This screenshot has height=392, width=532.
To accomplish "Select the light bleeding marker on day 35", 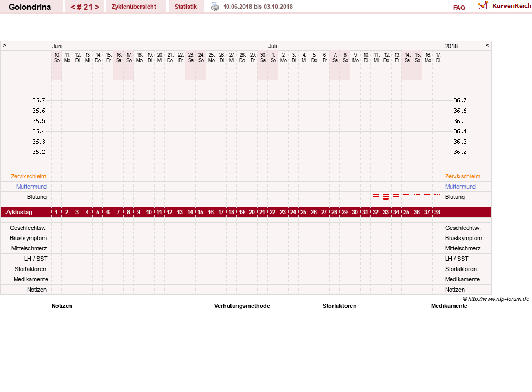I will coord(407,194).
